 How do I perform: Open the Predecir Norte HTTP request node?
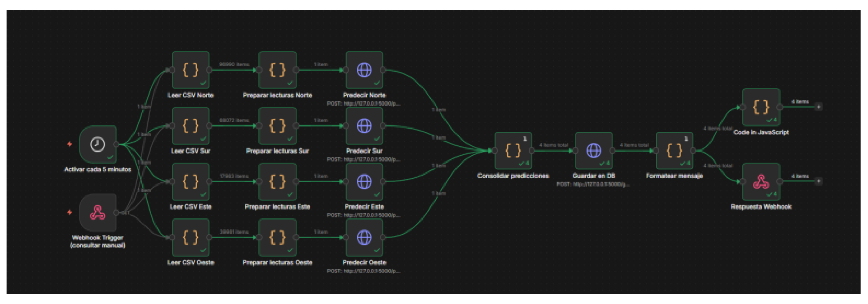(x=364, y=70)
